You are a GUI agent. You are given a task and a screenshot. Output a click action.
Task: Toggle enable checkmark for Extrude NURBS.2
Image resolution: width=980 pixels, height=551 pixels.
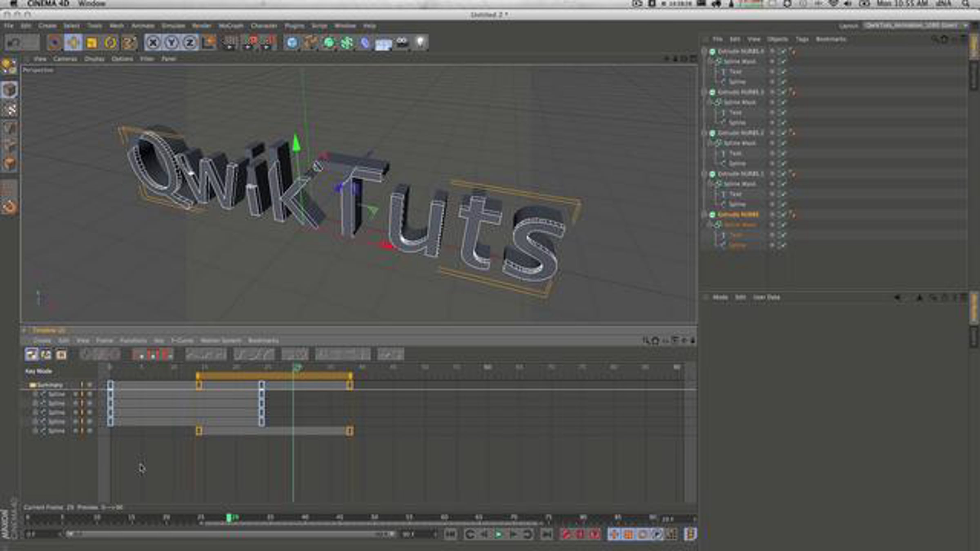pyautogui.click(x=782, y=133)
